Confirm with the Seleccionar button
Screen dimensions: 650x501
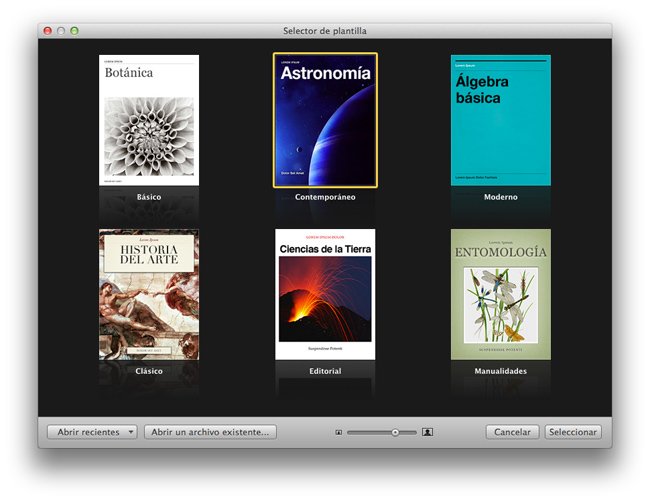click(573, 432)
